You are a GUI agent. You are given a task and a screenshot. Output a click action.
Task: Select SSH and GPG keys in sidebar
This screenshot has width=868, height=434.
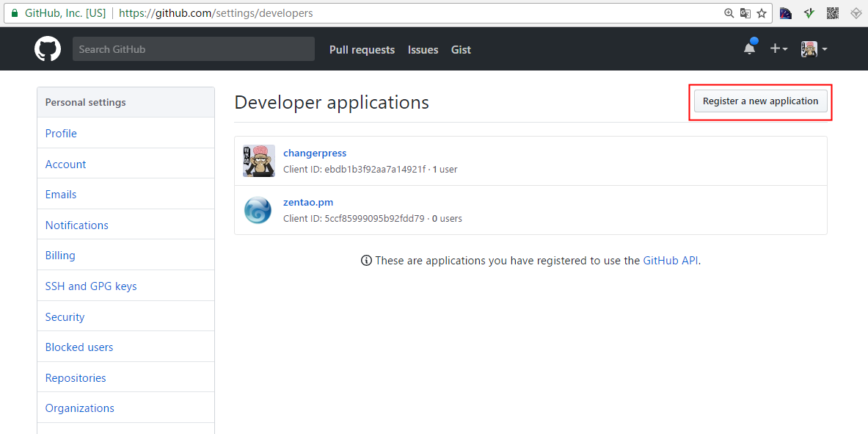(91, 286)
